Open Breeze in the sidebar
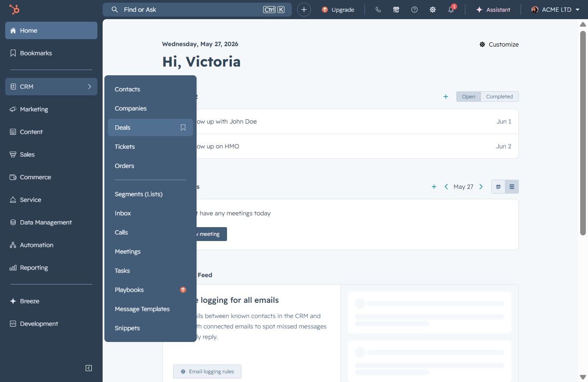The width and height of the screenshot is (588, 382). [x=51, y=301]
